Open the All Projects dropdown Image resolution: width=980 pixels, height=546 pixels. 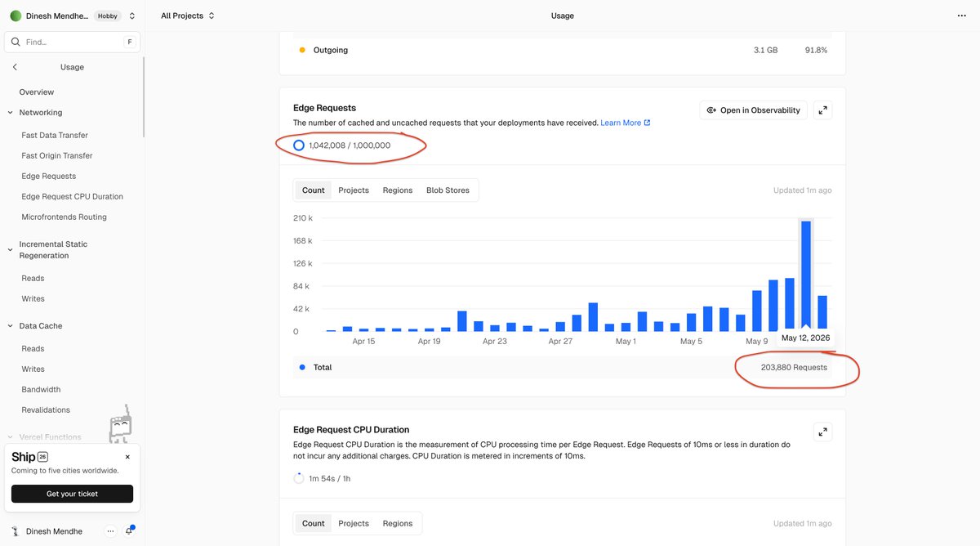tap(188, 16)
